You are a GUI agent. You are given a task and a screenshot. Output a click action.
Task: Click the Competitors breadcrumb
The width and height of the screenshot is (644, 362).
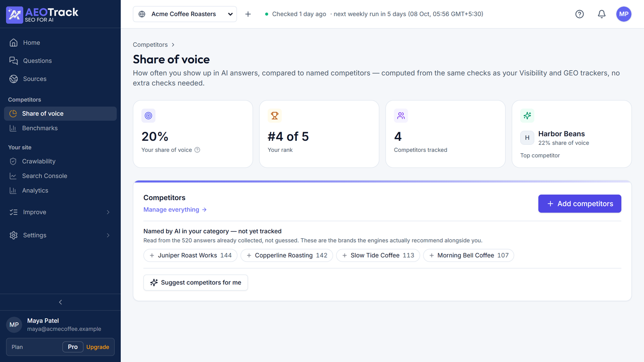click(150, 45)
